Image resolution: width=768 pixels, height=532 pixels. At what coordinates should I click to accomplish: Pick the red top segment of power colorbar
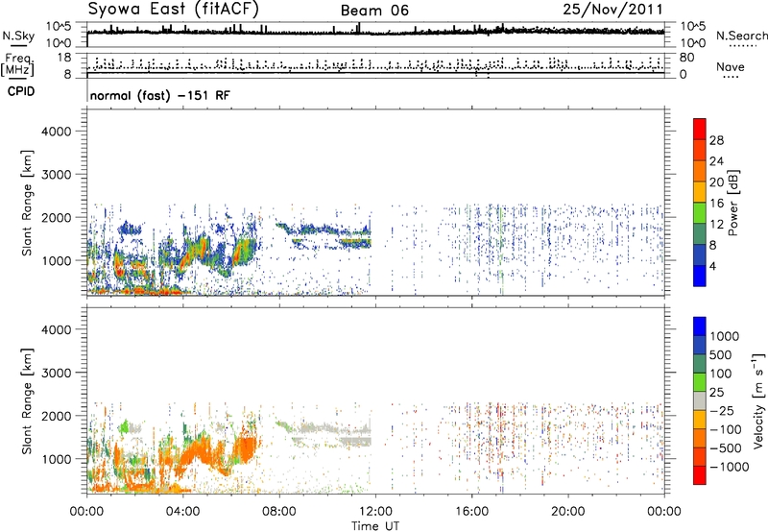point(700,129)
